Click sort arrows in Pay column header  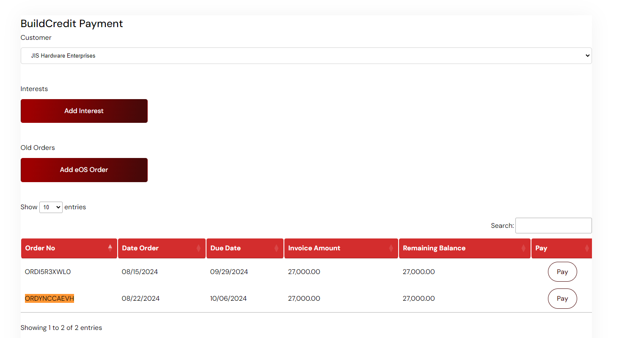[586, 248]
